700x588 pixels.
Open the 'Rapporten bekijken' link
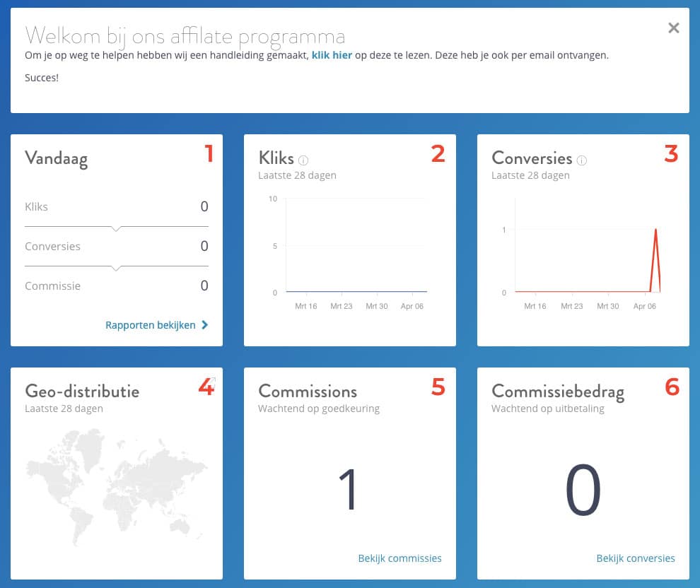[x=150, y=325]
